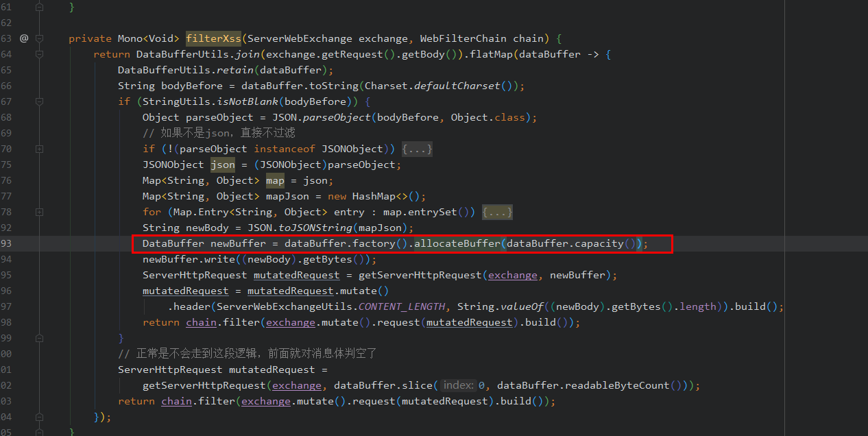Viewport: 868px width, 436px height.
Task: Click 'defaultCharset' on line 66
Action: pos(457,86)
